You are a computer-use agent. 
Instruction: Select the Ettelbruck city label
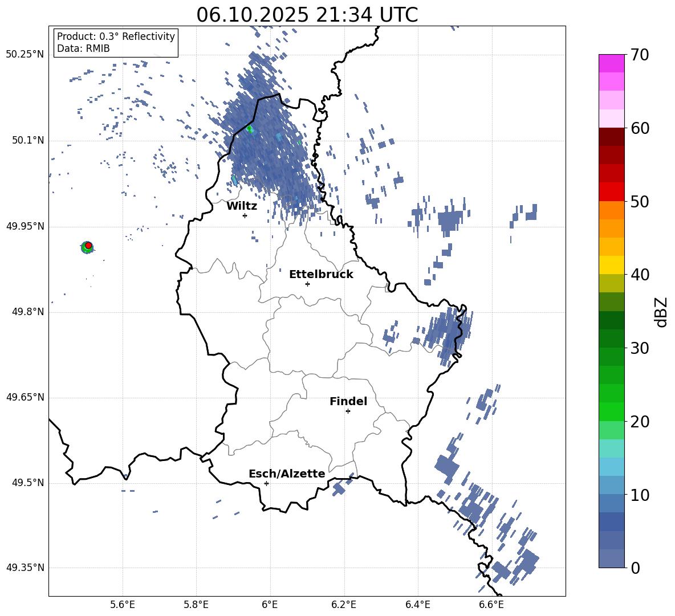click(321, 275)
